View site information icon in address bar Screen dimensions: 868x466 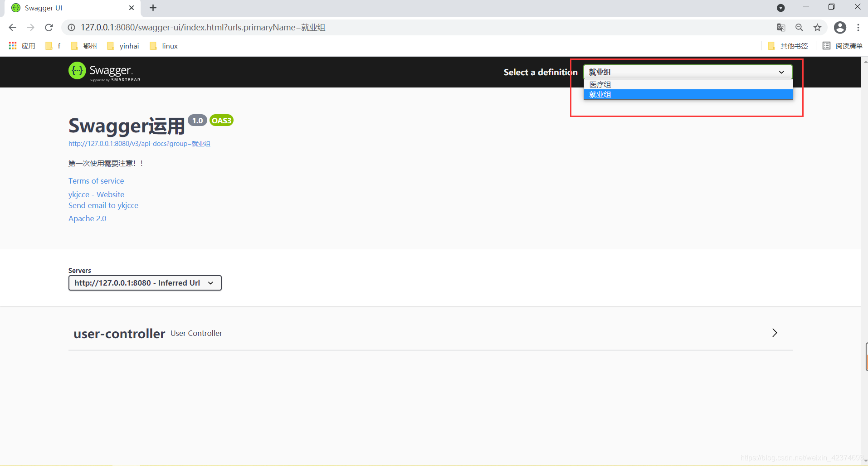click(71, 28)
